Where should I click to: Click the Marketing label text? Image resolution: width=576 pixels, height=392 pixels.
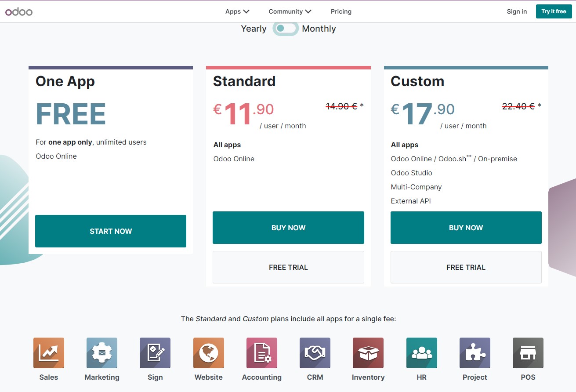point(102,377)
